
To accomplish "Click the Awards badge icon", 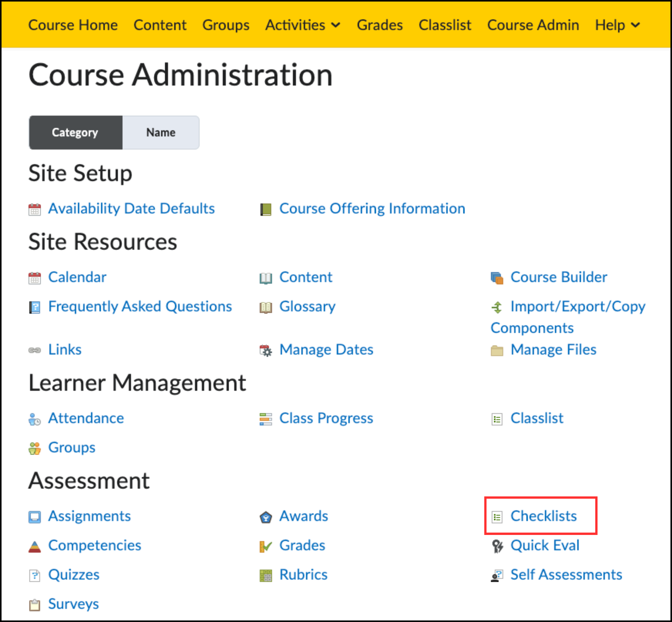I will pos(266,517).
